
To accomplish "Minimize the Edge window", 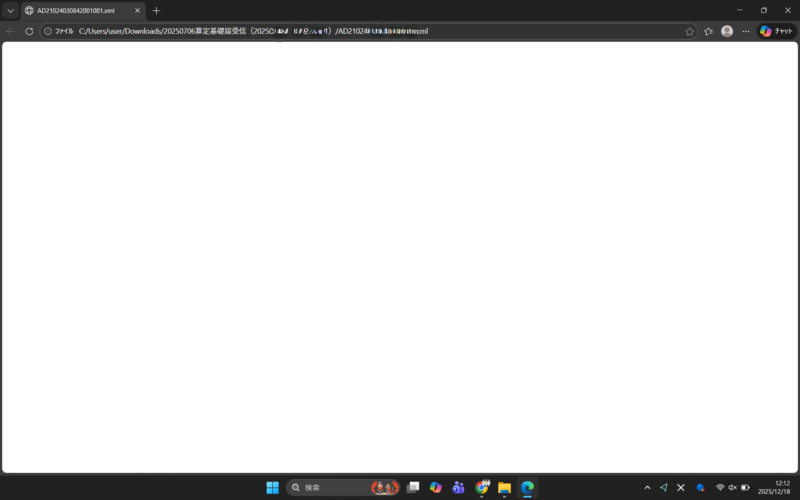I will [x=739, y=10].
